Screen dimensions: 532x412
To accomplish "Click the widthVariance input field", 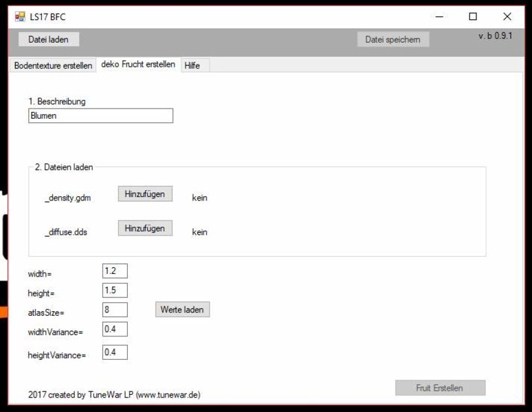I will (115, 330).
